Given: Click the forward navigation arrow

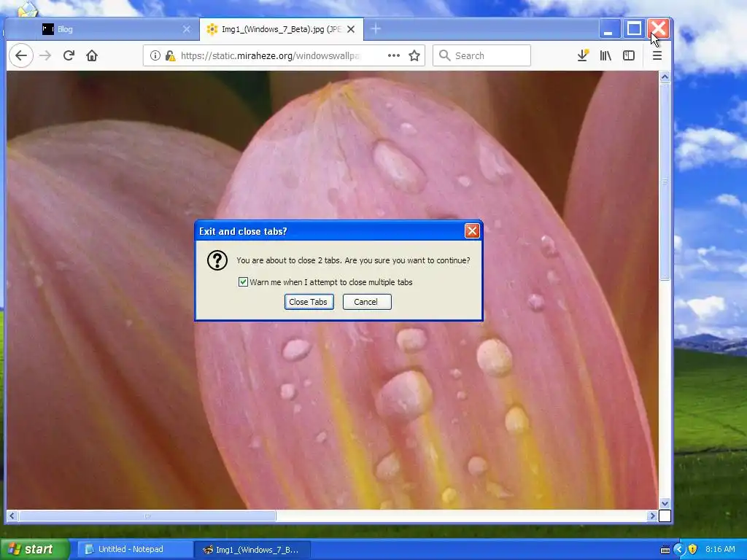Looking at the screenshot, I should (x=45, y=55).
